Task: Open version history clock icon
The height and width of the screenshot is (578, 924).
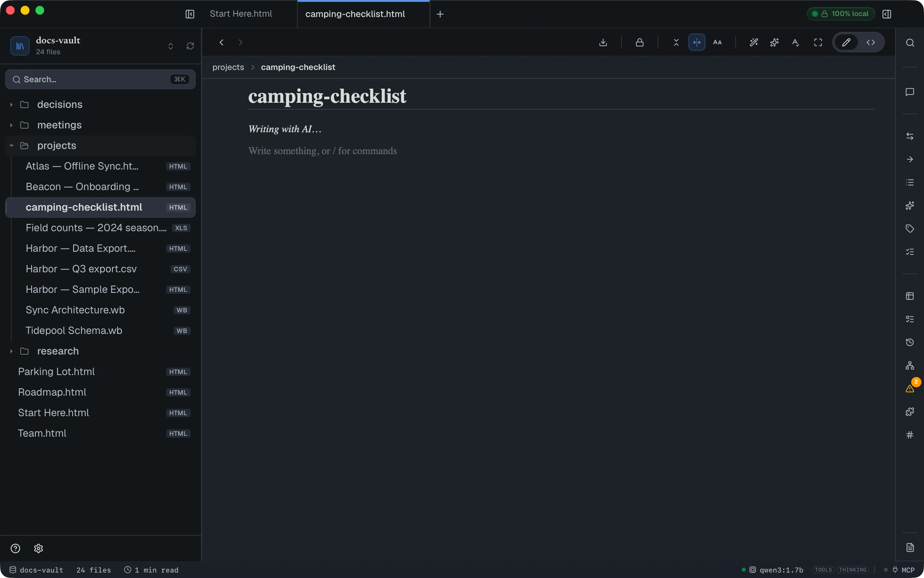Action: pyautogui.click(x=910, y=342)
